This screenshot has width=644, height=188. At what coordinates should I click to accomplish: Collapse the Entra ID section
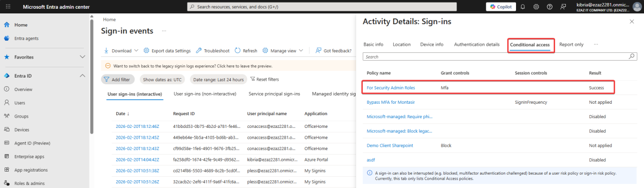tap(82, 76)
